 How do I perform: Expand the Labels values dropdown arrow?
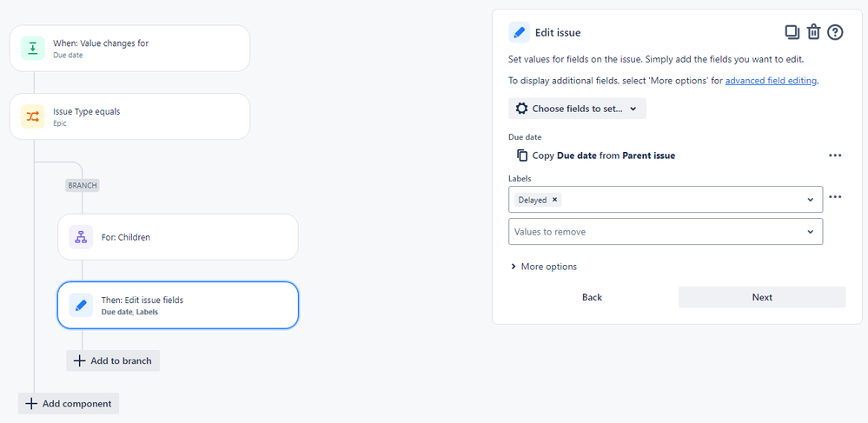tap(811, 200)
